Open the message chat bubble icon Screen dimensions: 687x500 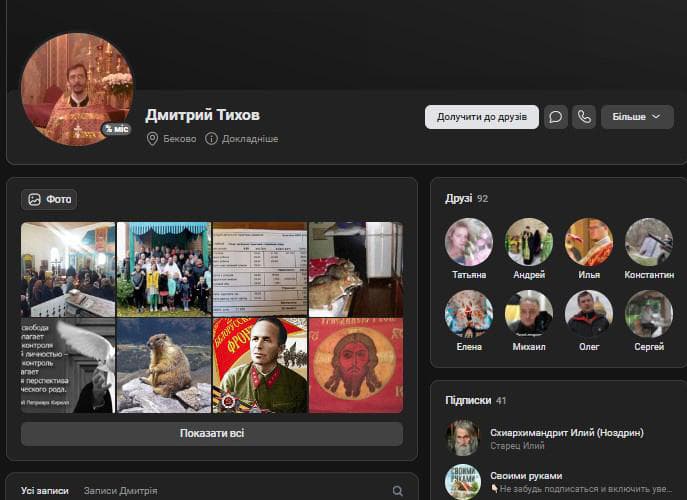[x=556, y=117]
